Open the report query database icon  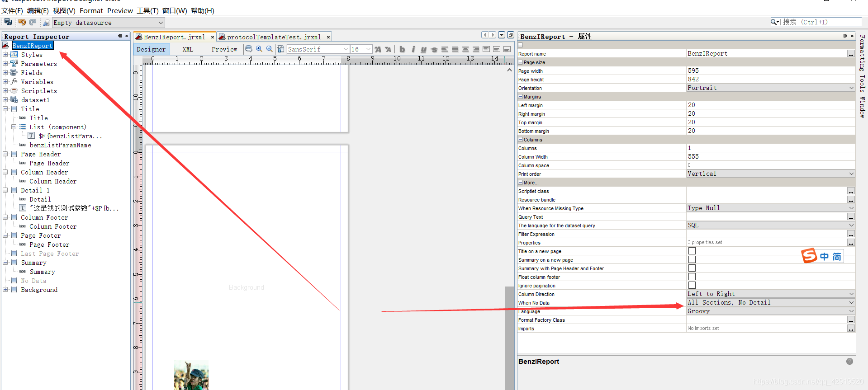coord(249,49)
